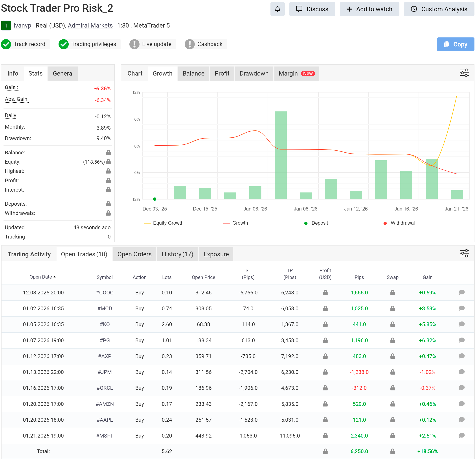Click comment bubble on #MSFT trade row

pos(461,435)
